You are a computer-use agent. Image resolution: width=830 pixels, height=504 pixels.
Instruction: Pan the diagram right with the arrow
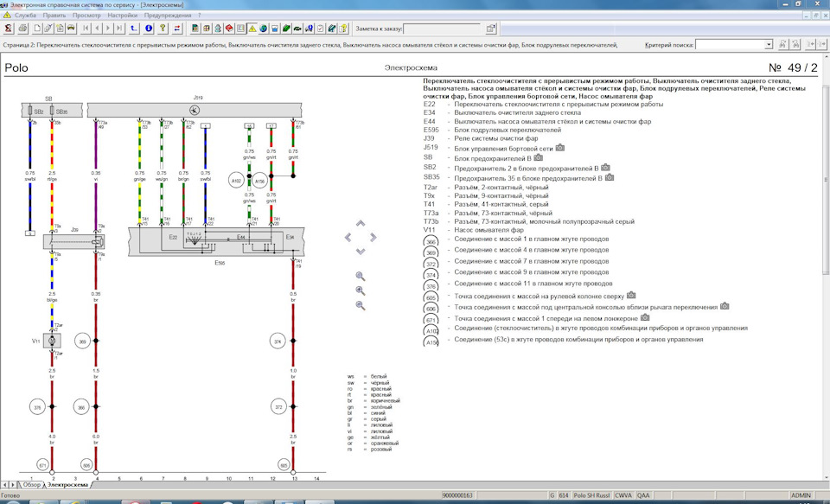coord(373,238)
